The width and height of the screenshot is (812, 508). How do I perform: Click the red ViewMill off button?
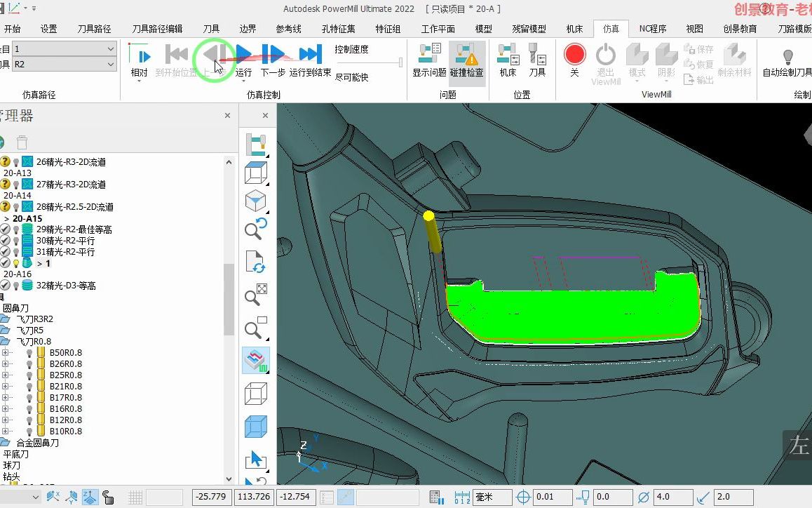click(x=574, y=54)
